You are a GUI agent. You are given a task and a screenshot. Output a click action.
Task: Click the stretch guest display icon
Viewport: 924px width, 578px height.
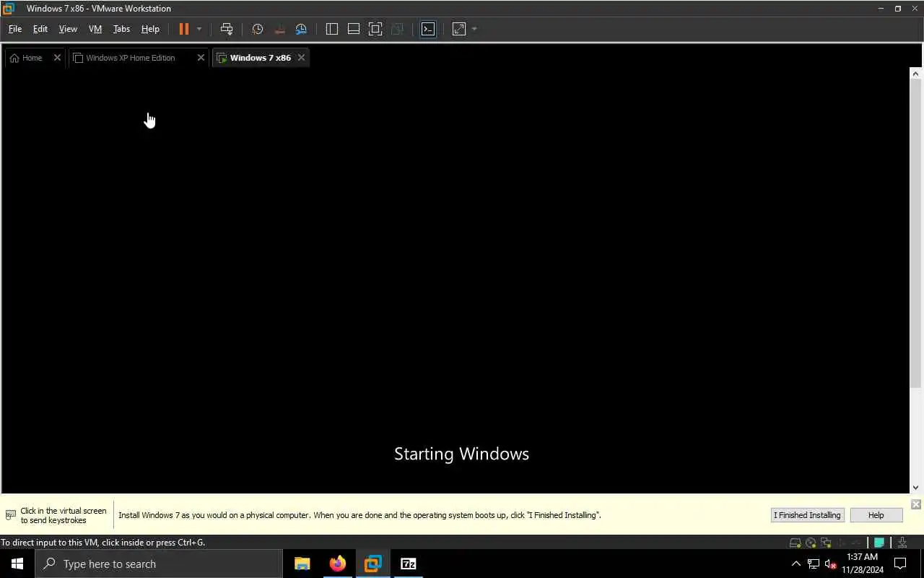459,29
